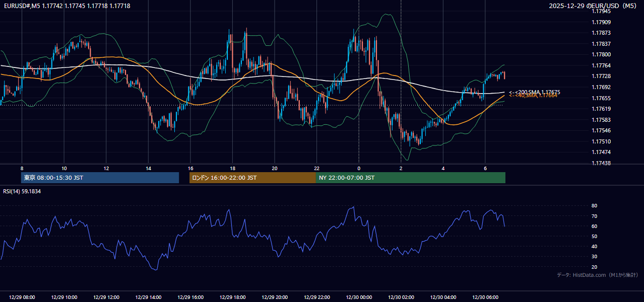Click price level 1.17546 on the axis
This screenshot has width=644, height=302.
(601, 130)
